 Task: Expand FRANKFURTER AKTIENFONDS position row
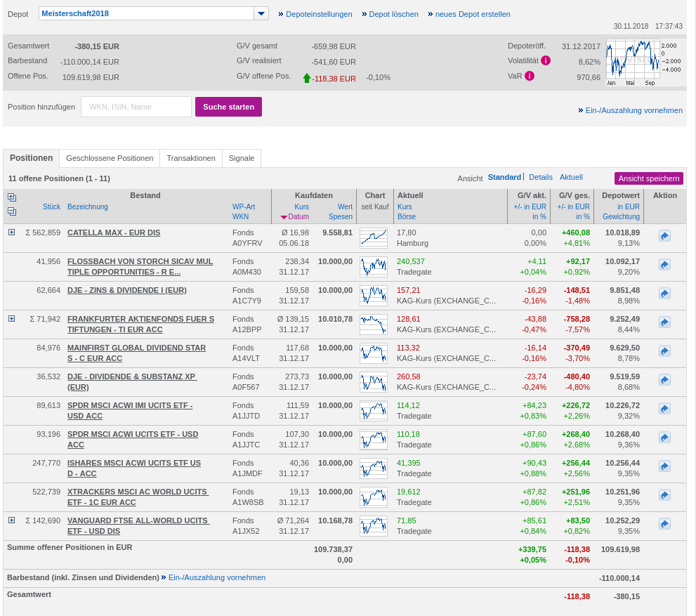pyautogui.click(x=11, y=318)
